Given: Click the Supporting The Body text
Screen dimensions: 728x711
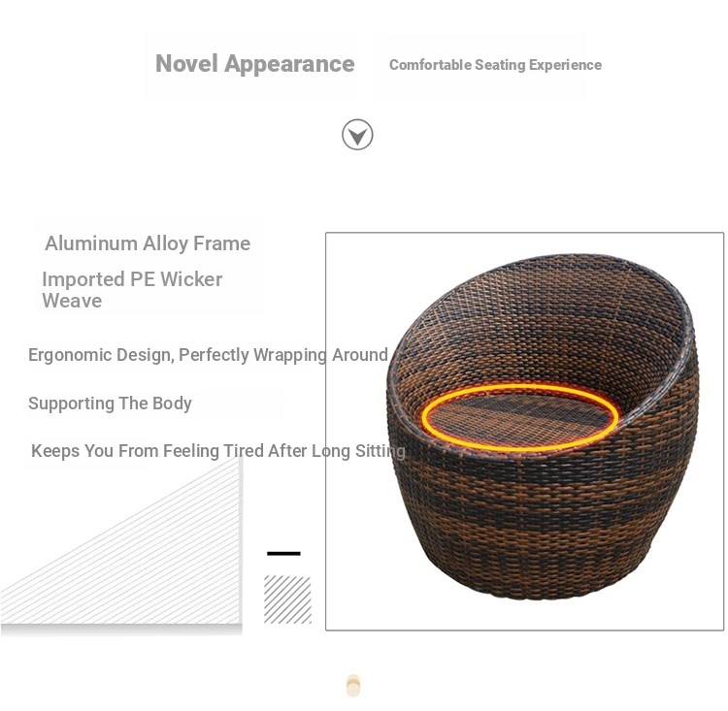Looking at the screenshot, I should tap(110, 404).
